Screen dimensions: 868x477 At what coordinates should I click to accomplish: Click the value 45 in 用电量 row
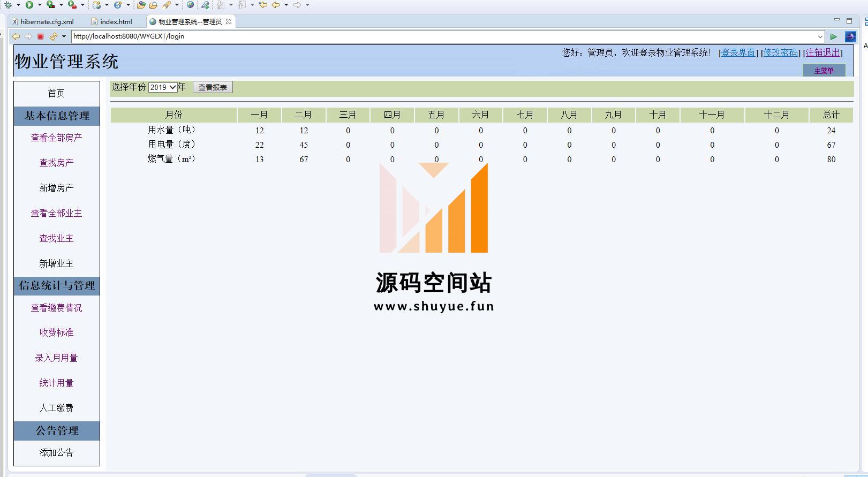click(x=304, y=145)
